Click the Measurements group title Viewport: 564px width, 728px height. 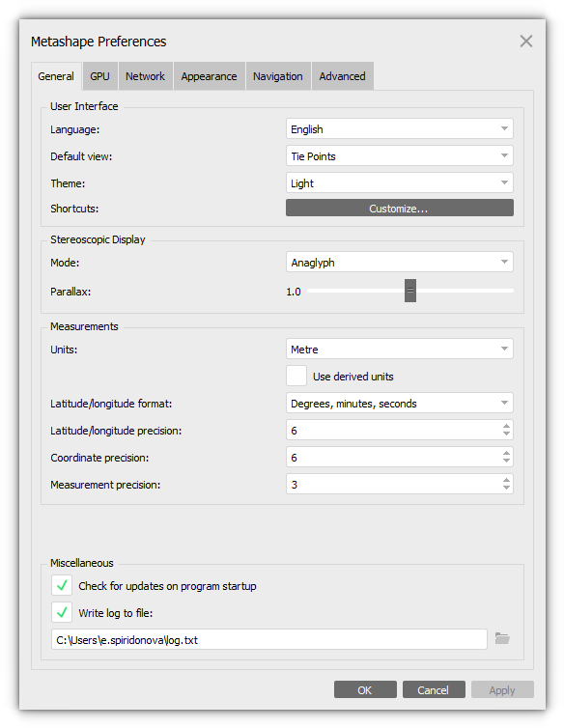[84, 326]
